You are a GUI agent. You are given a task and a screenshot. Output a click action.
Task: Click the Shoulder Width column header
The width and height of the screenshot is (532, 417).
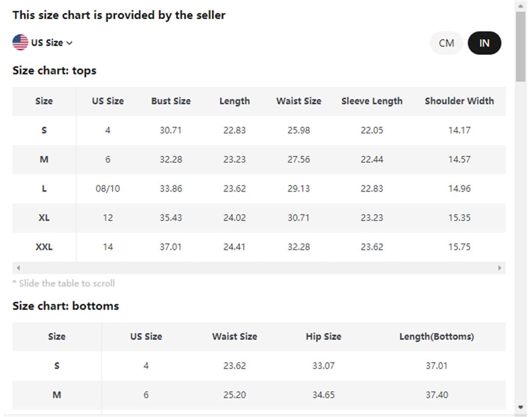click(460, 101)
